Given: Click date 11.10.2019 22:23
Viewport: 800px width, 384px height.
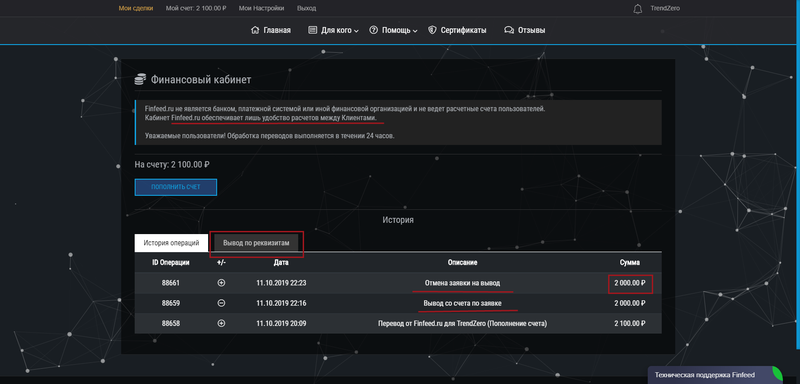Looking at the screenshot, I should point(281,283).
